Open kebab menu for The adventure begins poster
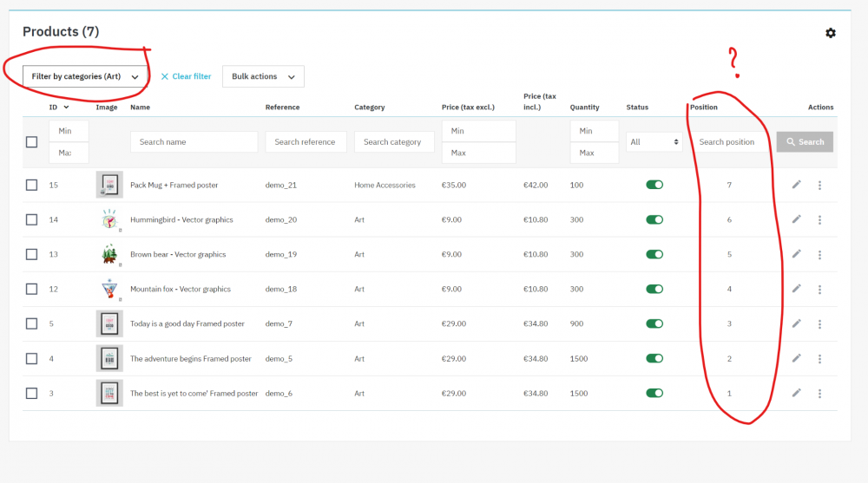 pos(819,359)
